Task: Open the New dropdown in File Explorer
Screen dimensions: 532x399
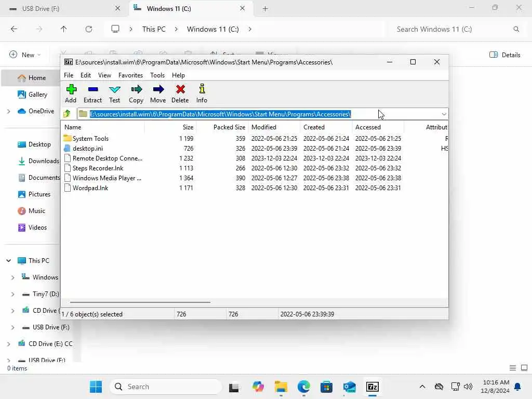Action: tap(25, 55)
